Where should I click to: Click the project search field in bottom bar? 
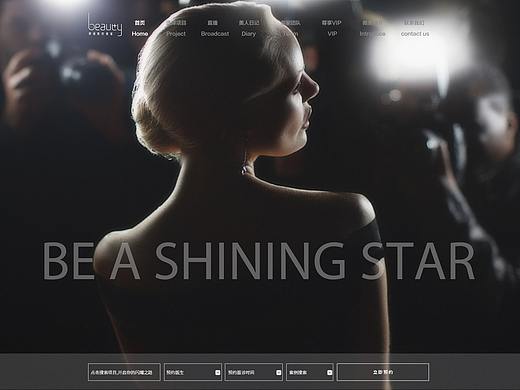click(x=124, y=372)
